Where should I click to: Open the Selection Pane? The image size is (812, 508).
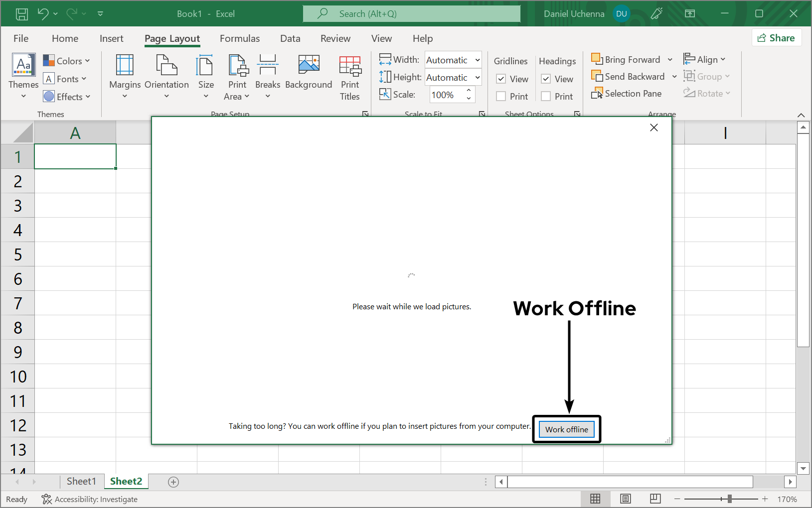627,94
